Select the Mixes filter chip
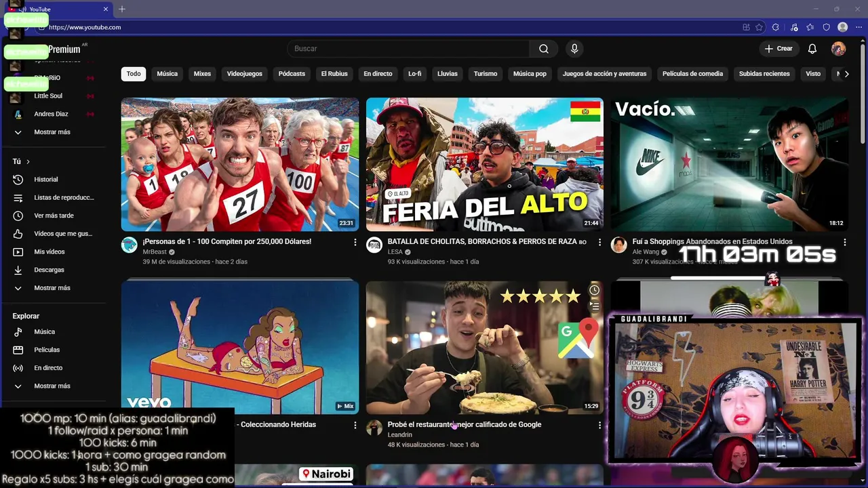The height and width of the screenshot is (488, 868). [x=202, y=74]
